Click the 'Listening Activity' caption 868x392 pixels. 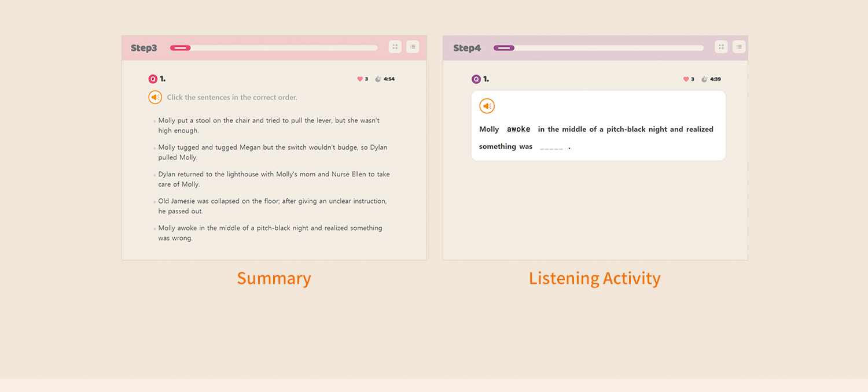pos(594,278)
